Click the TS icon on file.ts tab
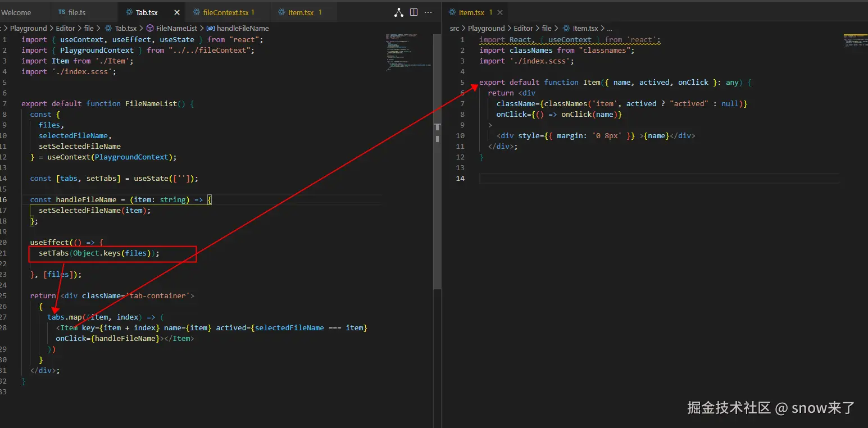The width and height of the screenshot is (868, 428). coord(62,12)
